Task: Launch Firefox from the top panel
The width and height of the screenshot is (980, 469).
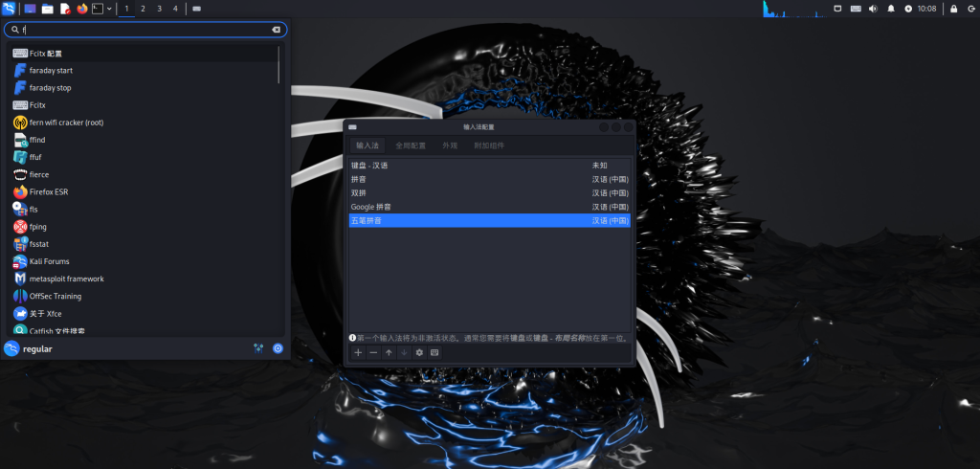Action: click(81, 9)
